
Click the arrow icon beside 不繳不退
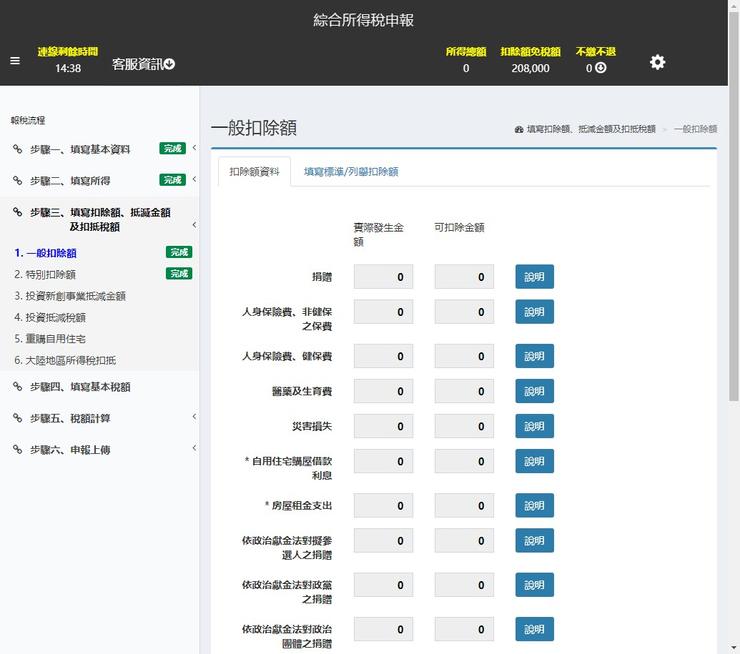(x=601, y=68)
